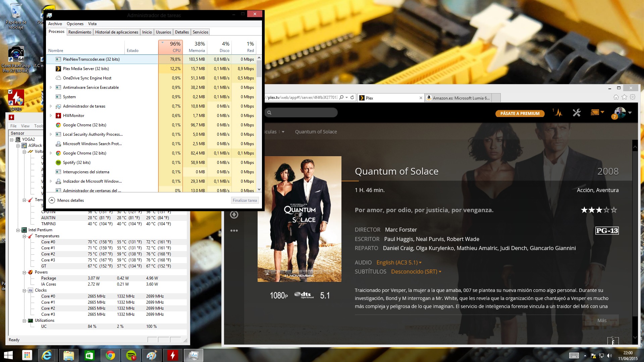Click the Internet Explorer taskbar icon
The height and width of the screenshot is (362, 644).
pos(47,355)
